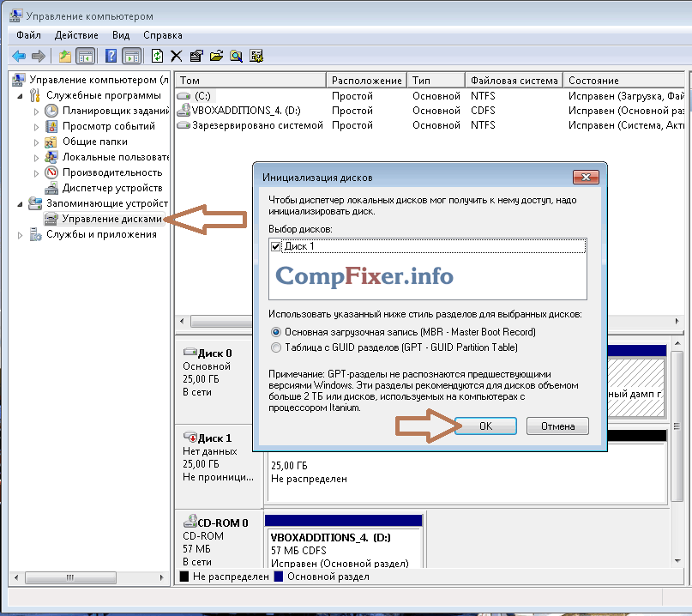Click the Отмена button
This screenshot has width=692, height=616.
click(557, 426)
